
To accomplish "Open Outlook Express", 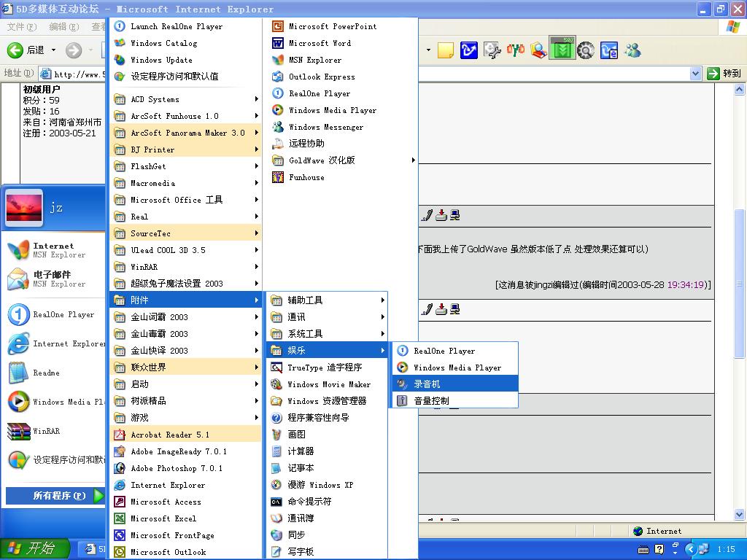I will click(340, 76).
